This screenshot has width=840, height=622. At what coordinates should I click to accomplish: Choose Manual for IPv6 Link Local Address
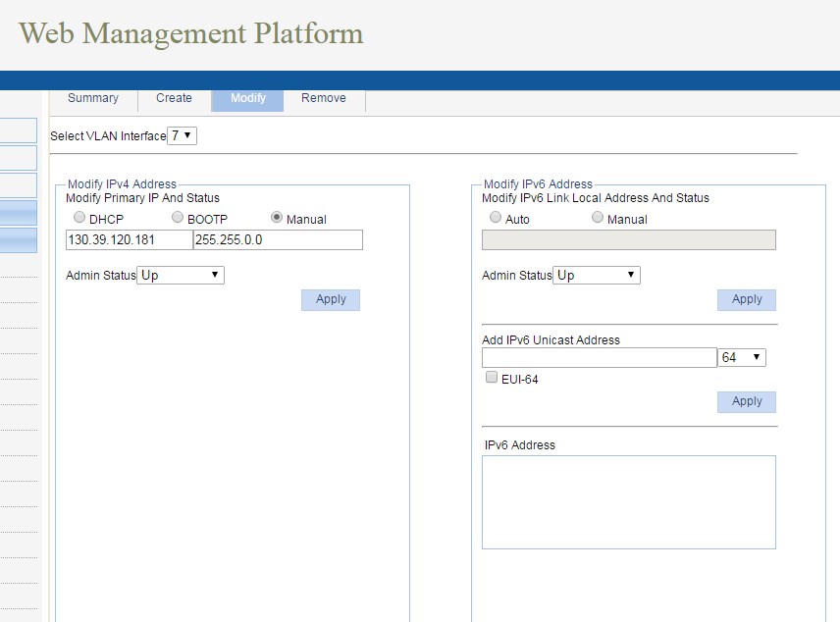(x=598, y=218)
